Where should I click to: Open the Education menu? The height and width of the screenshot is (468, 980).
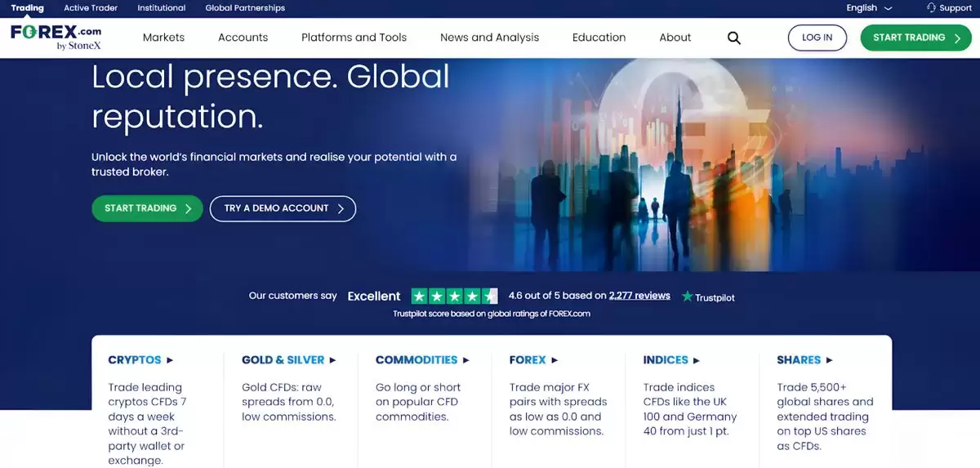coord(599,38)
